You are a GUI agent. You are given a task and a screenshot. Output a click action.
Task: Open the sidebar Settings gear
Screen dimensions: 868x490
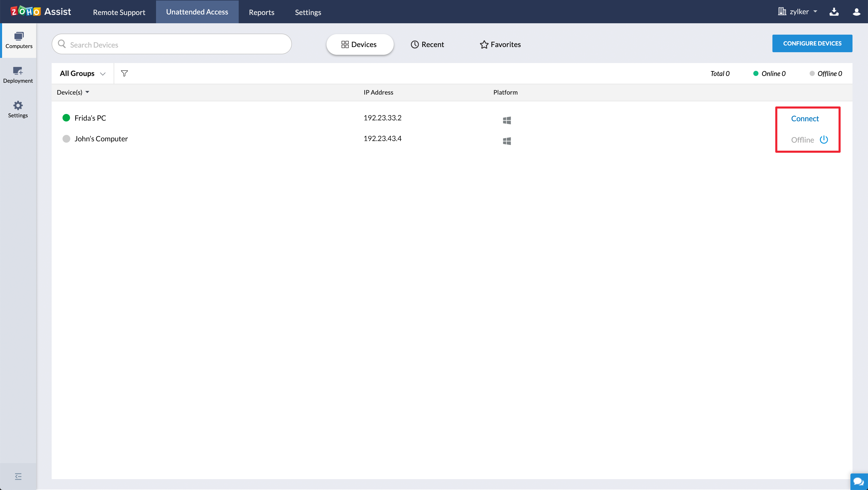tap(18, 109)
